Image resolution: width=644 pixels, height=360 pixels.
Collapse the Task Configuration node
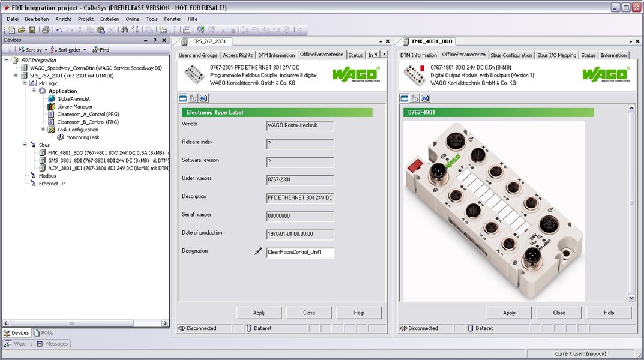[43, 130]
